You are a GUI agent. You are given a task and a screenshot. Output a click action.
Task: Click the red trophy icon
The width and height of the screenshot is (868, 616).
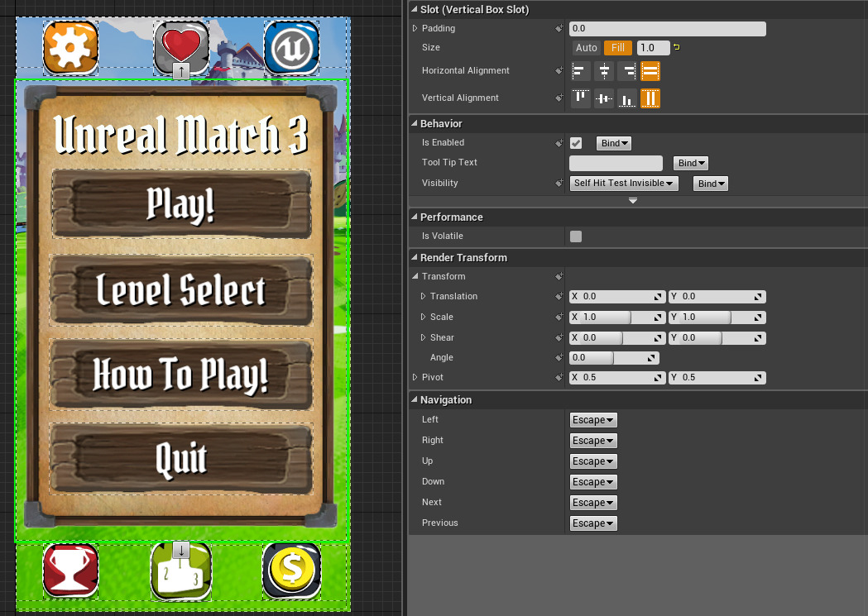click(71, 571)
